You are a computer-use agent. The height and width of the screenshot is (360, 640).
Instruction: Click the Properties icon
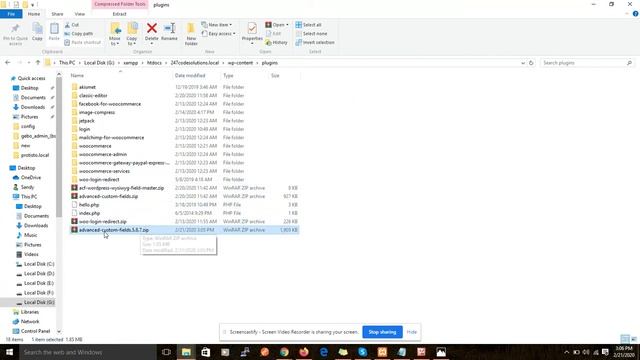click(252, 29)
